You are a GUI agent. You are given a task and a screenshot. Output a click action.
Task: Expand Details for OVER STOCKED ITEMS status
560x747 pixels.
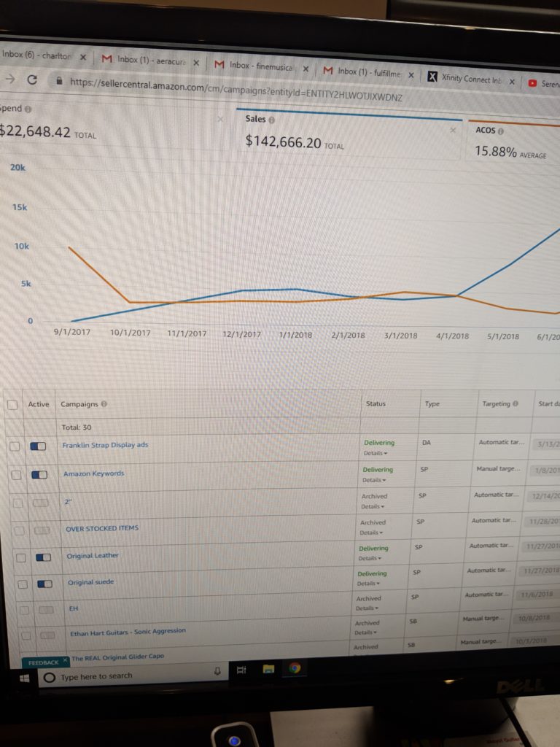click(371, 532)
